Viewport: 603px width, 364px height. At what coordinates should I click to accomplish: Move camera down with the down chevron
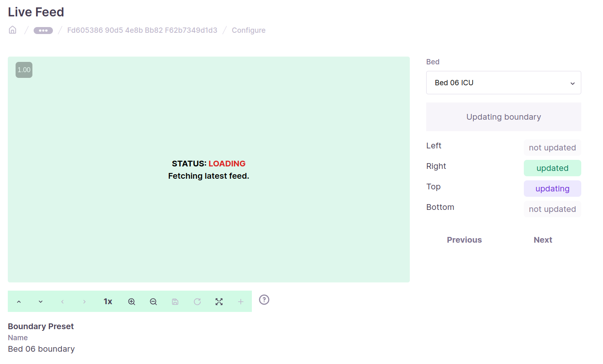41,302
